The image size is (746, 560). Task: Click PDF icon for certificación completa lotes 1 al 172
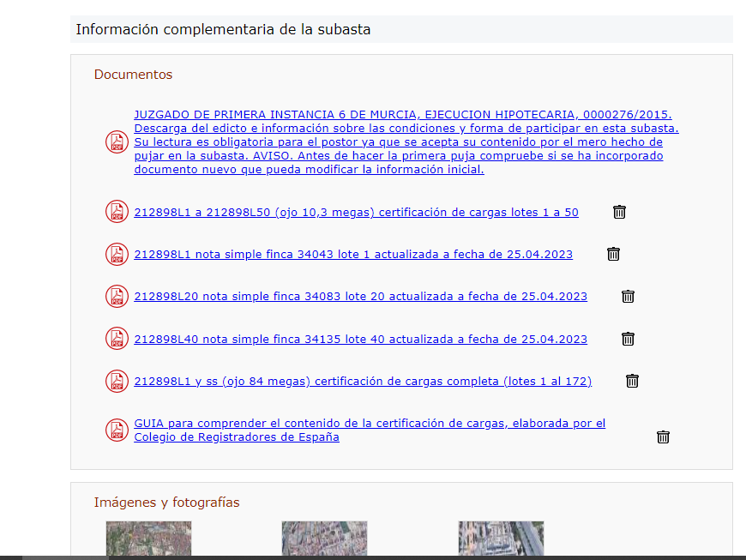pos(117,381)
